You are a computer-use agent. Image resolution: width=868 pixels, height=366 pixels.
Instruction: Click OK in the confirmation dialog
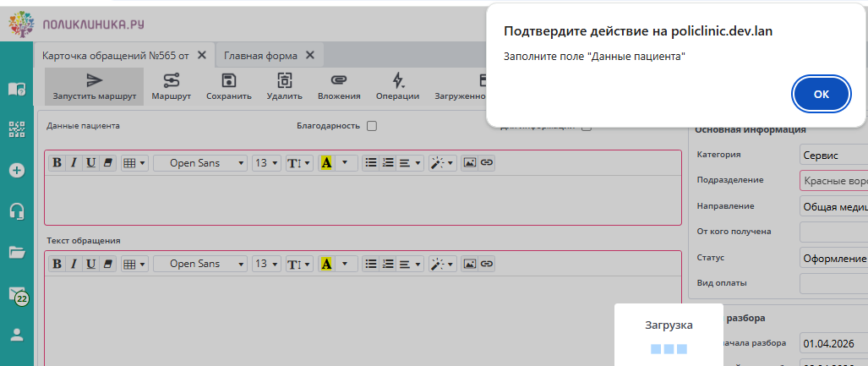point(821,94)
